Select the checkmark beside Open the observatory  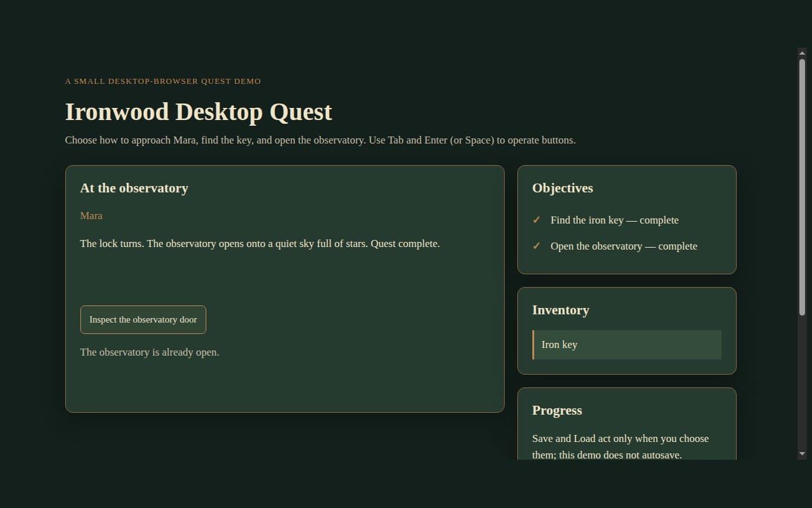click(x=537, y=246)
